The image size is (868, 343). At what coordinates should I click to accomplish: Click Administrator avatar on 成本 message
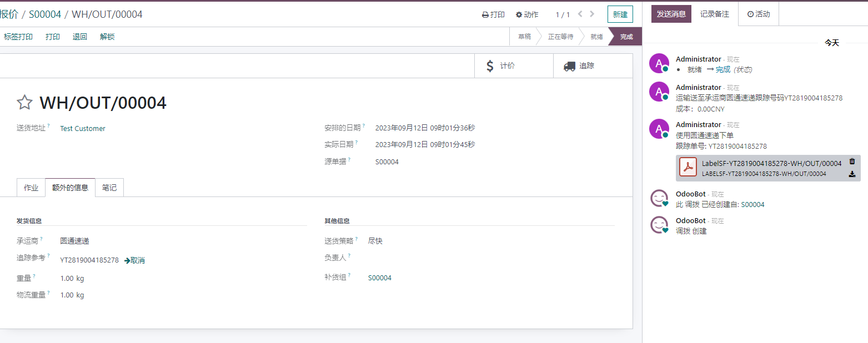coord(659,91)
